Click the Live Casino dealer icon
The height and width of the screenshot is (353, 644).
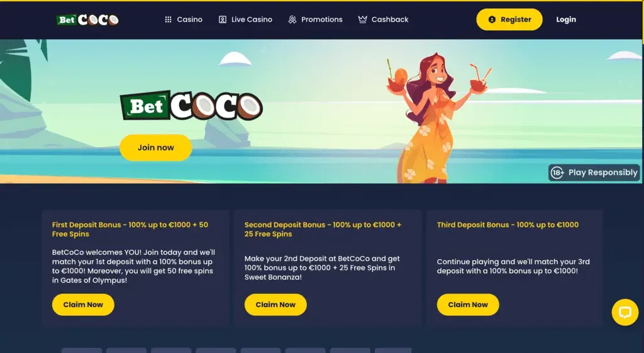(222, 20)
